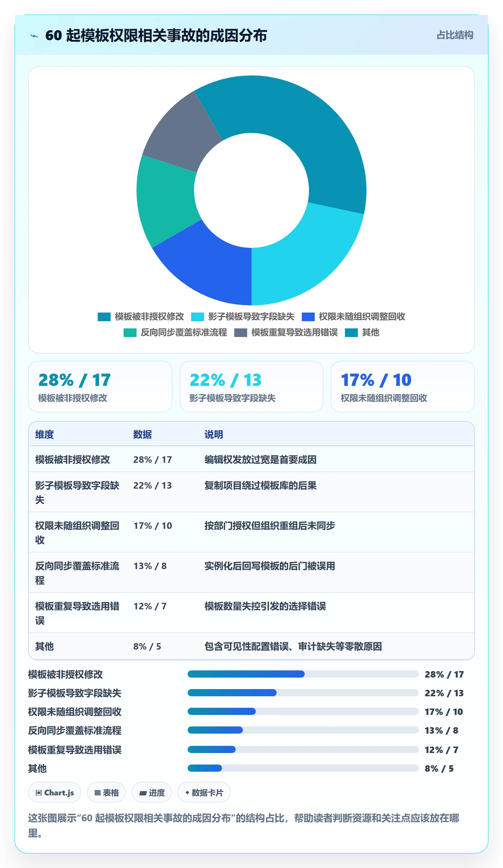The image size is (503, 868).
Task: Click the progress bar for 反向同步覆盖标准流程
Action: (303, 730)
